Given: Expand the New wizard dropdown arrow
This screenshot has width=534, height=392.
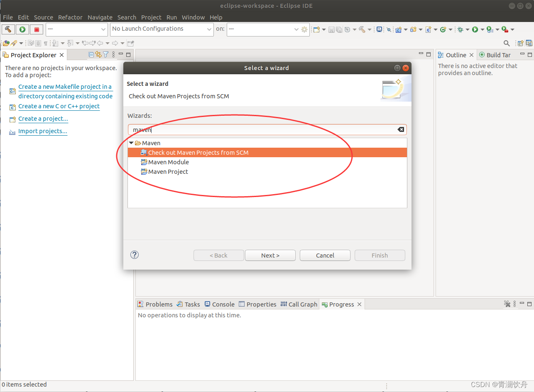Looking at the screenshot, I should tap(324, 30).
